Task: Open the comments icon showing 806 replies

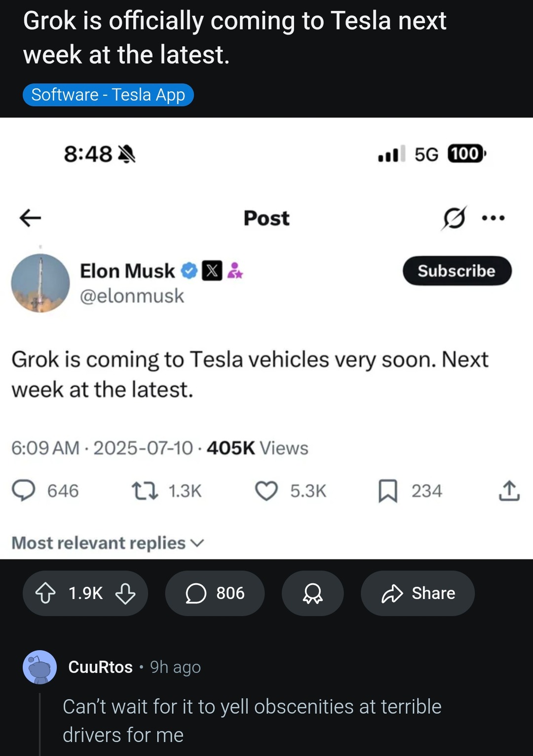Action: click(215, 593)
